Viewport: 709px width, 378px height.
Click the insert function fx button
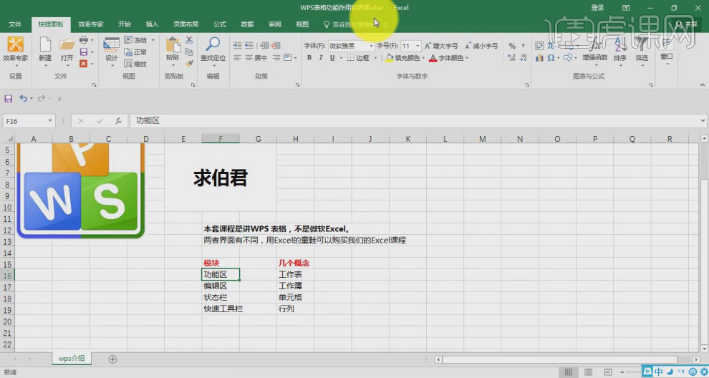click(118, 121)
